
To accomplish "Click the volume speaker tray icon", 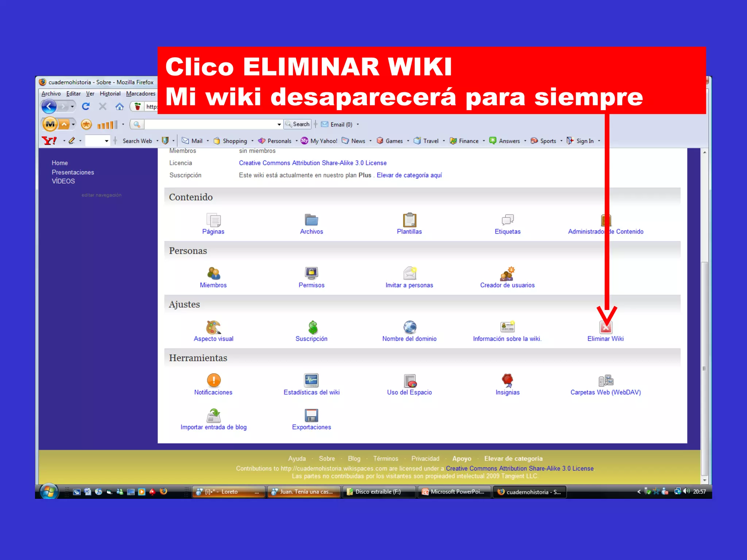I will click(686, 491).
